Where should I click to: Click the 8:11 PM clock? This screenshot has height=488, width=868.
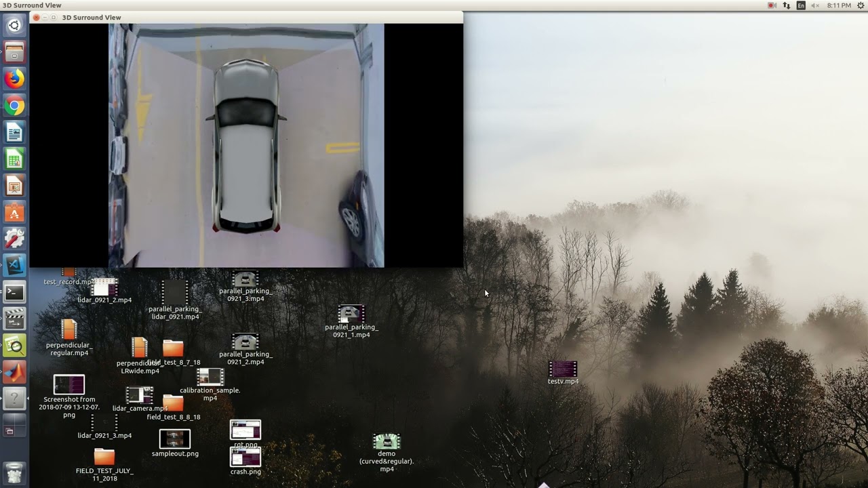839,5
